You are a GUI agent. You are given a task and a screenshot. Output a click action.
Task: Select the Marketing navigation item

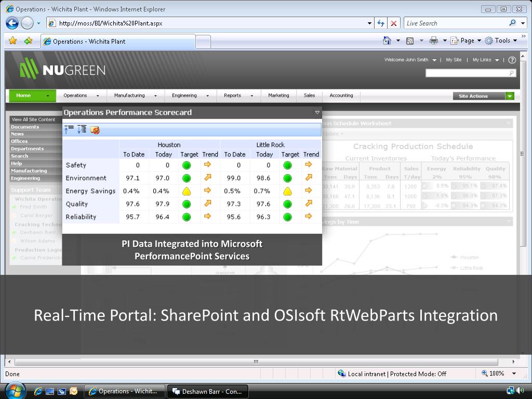tap(278, 96)
